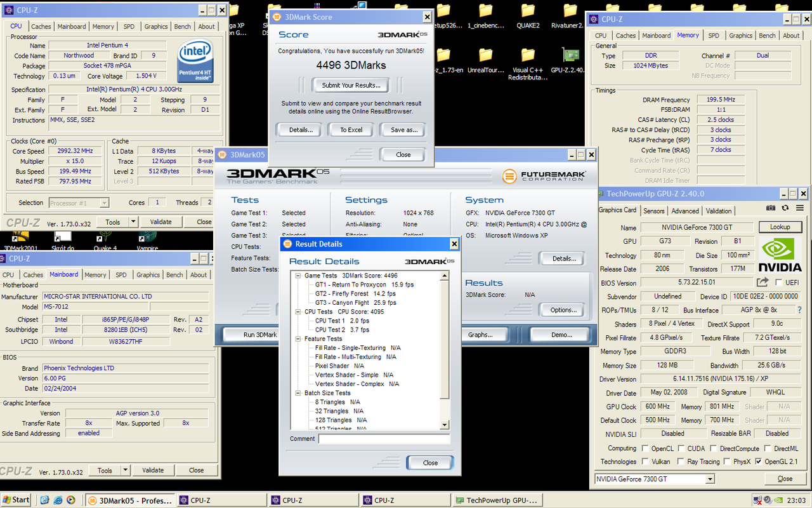Image resolution: width=812 pixels, height=508 pixels.
Task: Click the Show Desktop quick launch icon
Action: pos(44,500)
